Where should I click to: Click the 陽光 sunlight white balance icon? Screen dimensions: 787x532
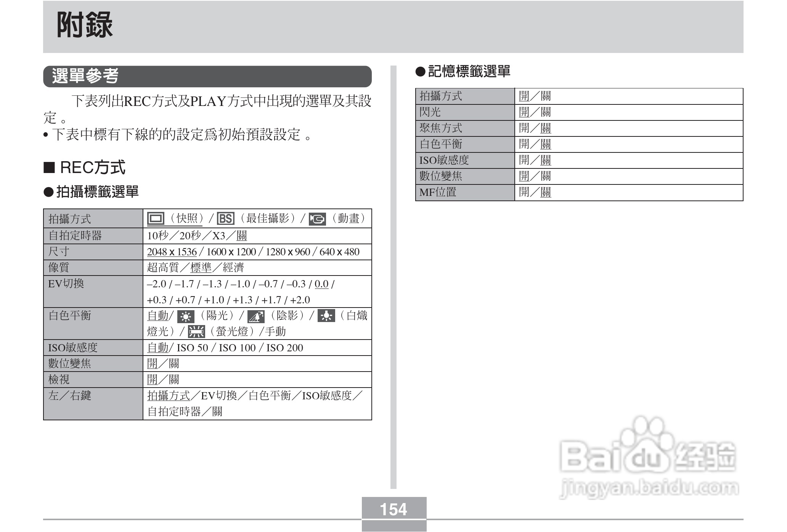186,316
